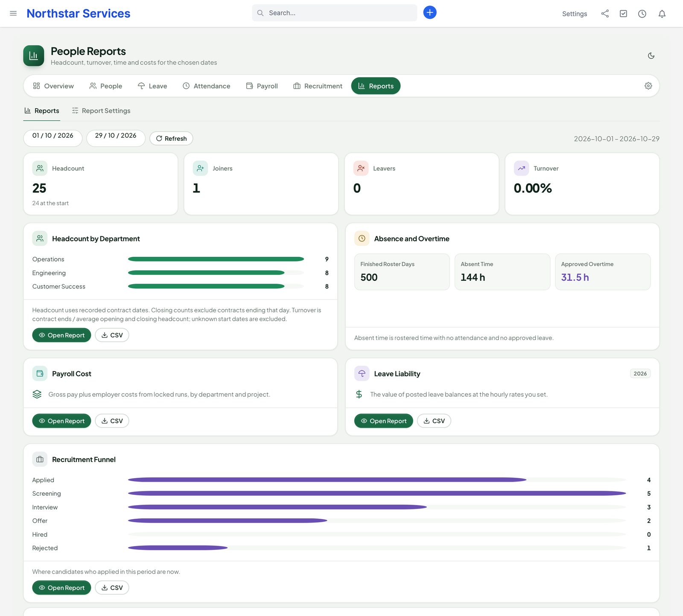Click the Northstar Services brand title
The width and height of the screenshot is (683, 616).
point(79,13)
